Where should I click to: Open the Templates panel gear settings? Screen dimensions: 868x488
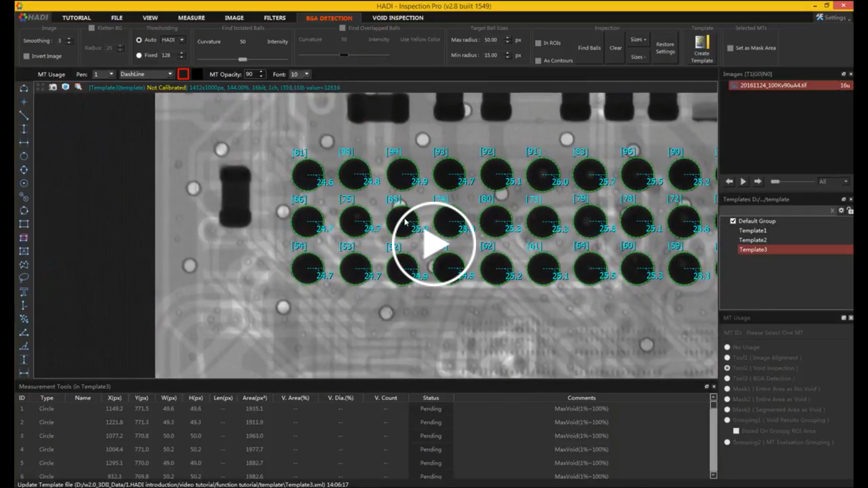tap(841, 210)
